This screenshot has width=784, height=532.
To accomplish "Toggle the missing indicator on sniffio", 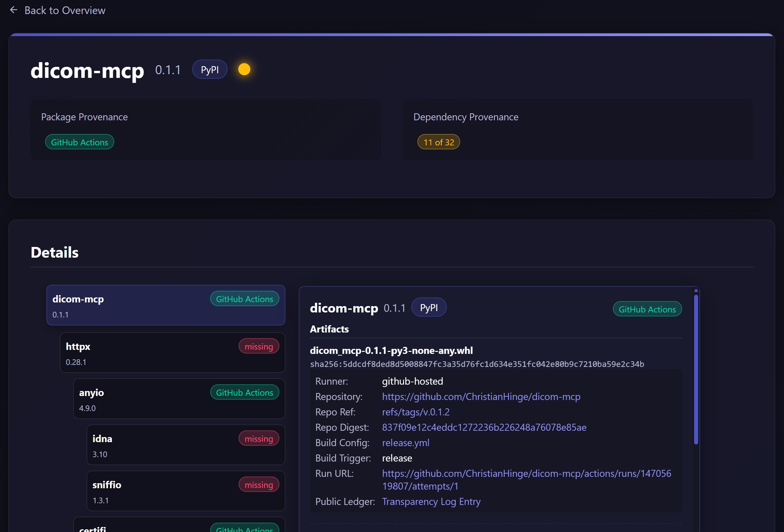I will (258, 485).
